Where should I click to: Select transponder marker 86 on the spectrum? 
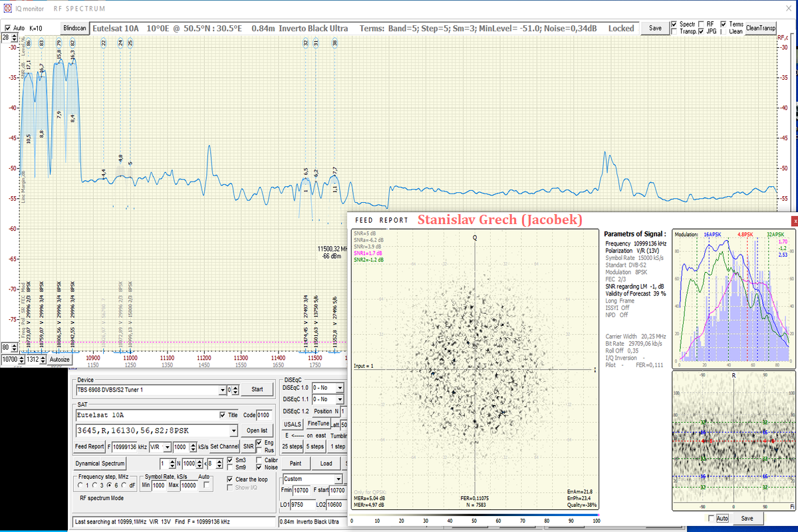29,43
